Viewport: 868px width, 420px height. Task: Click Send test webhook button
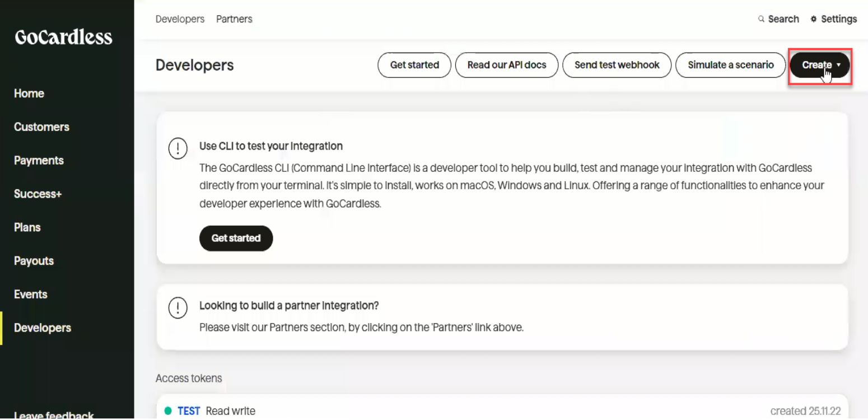[617, 65]
